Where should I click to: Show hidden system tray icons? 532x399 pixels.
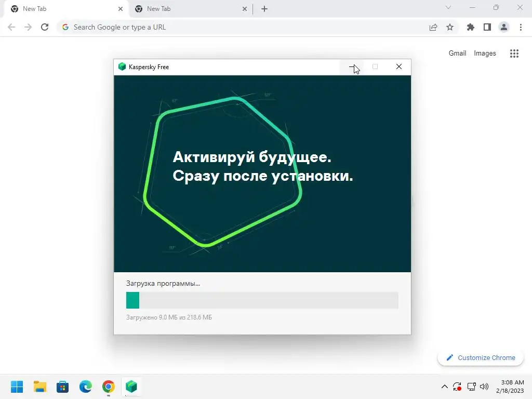pos(445,387)
